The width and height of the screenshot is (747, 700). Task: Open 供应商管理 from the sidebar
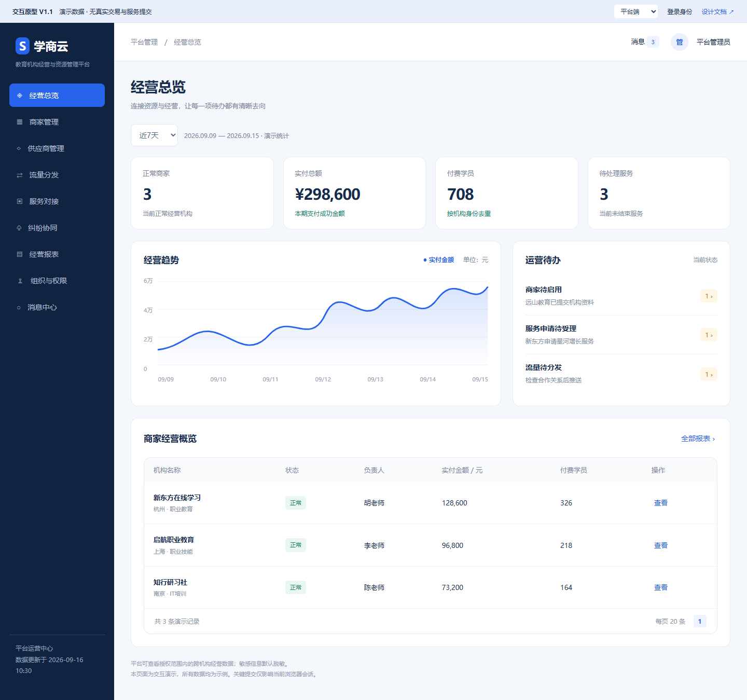(57, 148)
